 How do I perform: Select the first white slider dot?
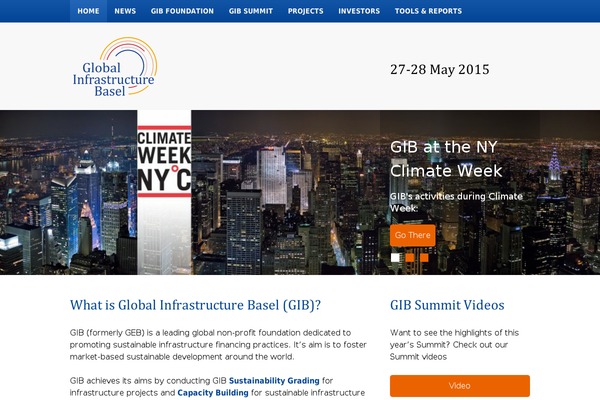395,258
